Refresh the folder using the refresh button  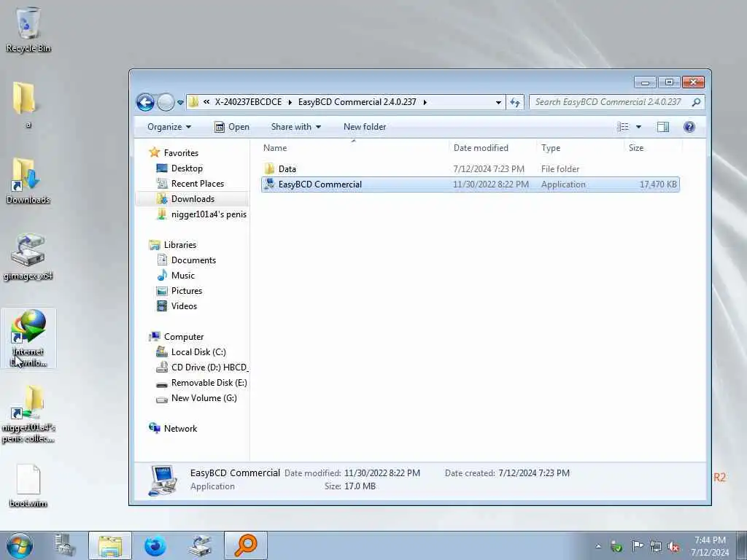515,102
